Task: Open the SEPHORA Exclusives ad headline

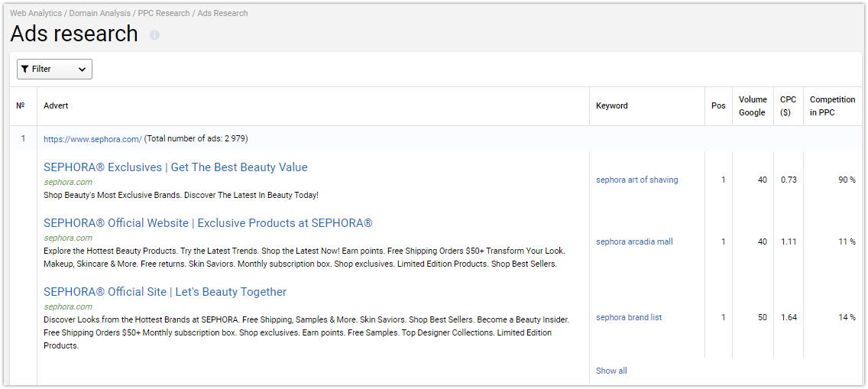Action: [176, 167]
